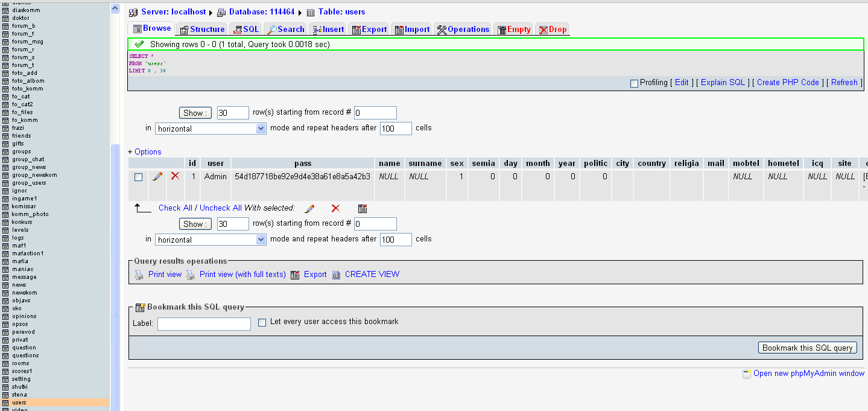Open the top horizontal mode dropdown
868x411 pixels.
coord(211,129)
